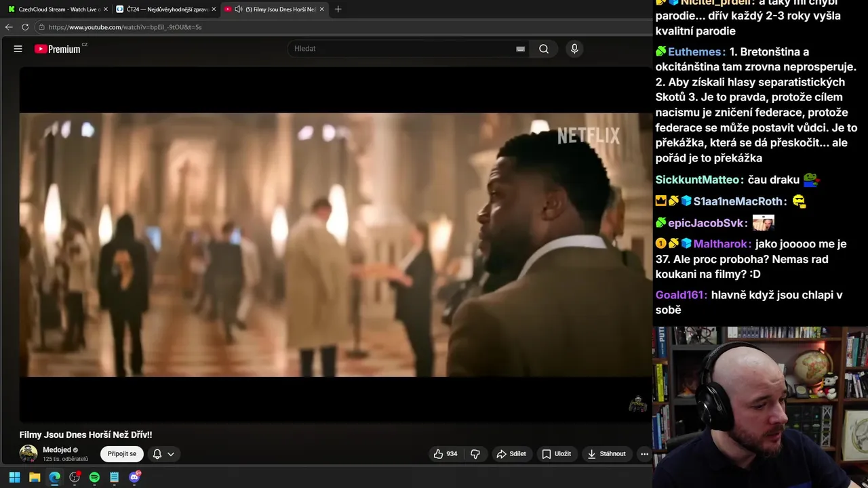Save the video with Uložit
Image resolution: width=868 pixels, height=488 pixels.
click(x=556, y=454)
